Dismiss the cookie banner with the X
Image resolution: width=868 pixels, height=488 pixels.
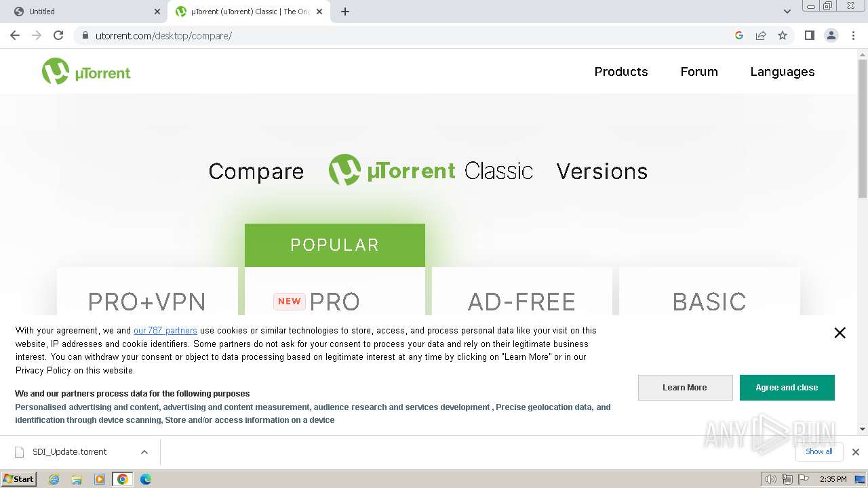click(840, 333)
